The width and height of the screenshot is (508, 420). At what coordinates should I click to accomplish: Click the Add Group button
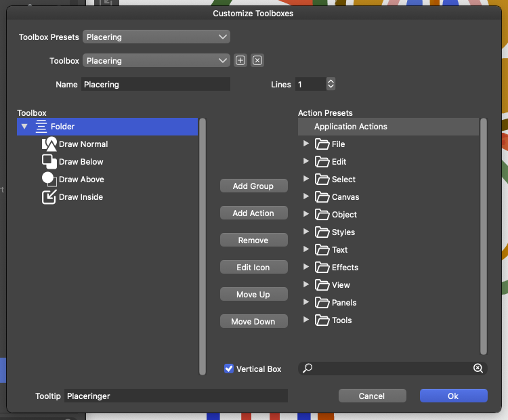[253, 186]
